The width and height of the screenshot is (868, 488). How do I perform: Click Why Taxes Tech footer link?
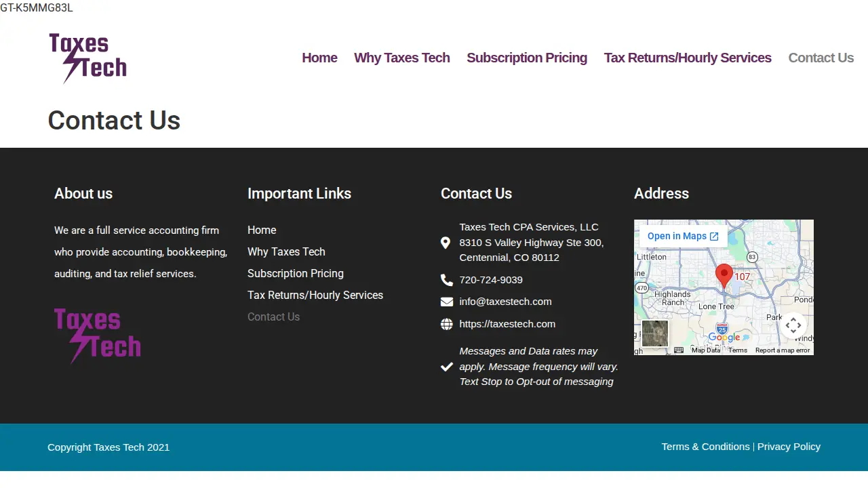[x=286, y=251]
